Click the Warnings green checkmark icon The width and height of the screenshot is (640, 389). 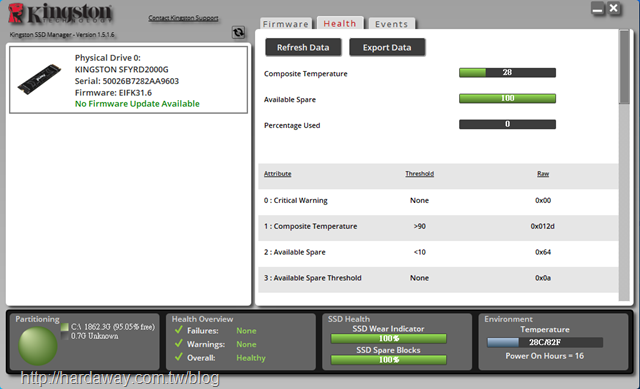(x=178, y=343)
